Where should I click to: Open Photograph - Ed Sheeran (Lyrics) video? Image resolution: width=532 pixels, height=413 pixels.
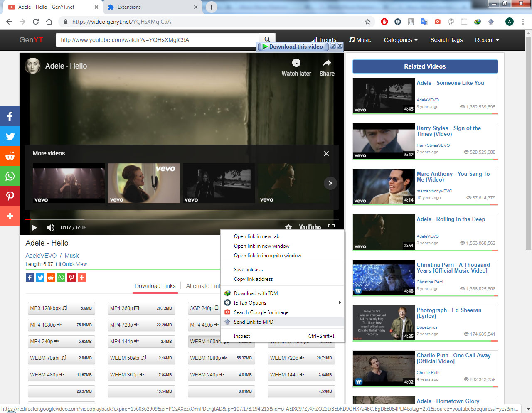[449, 313]
